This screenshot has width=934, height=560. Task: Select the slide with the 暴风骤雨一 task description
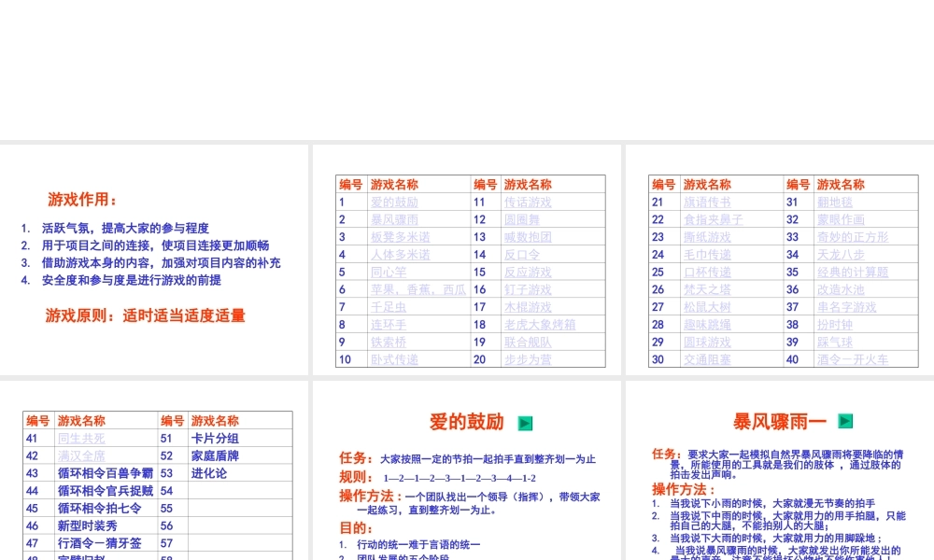[x=780, y=470]
